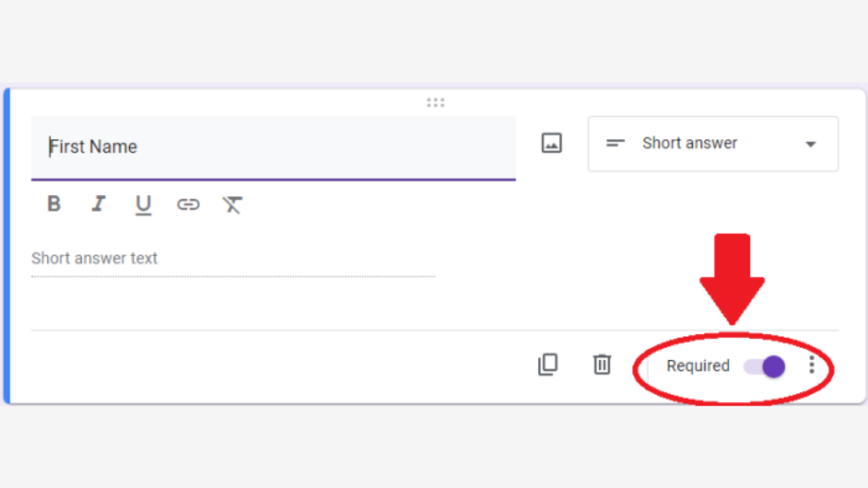Click the Short answer text placeholder
This screenshot has height=488, width=868.
pos(95,258)
